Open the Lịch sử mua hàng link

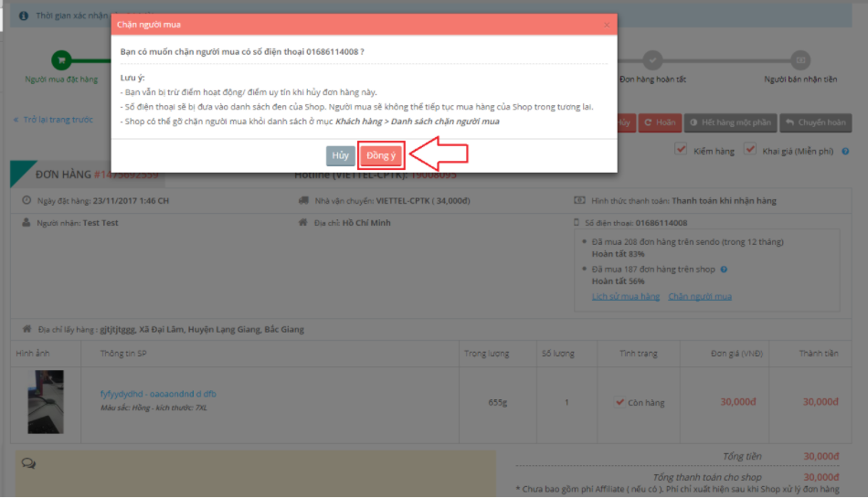pos(625,296)
